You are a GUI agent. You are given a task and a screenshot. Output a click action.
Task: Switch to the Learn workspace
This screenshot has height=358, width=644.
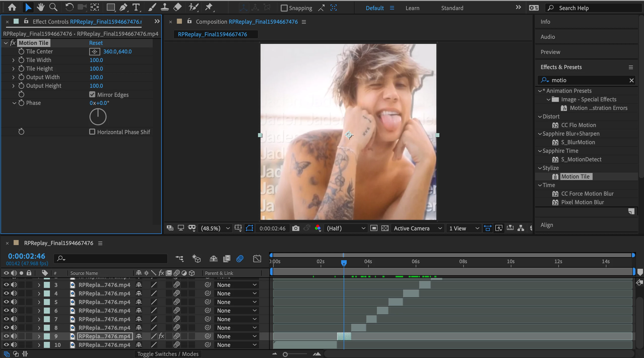pos(412,8)
